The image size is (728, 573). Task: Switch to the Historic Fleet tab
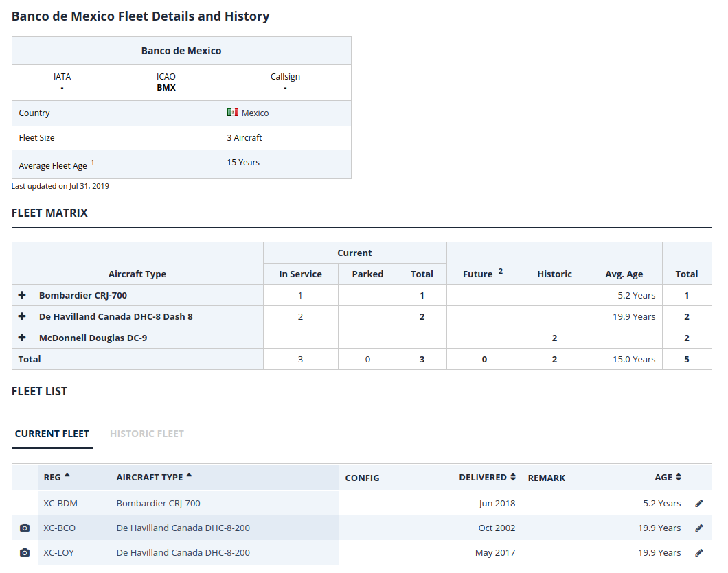[147, 434]
